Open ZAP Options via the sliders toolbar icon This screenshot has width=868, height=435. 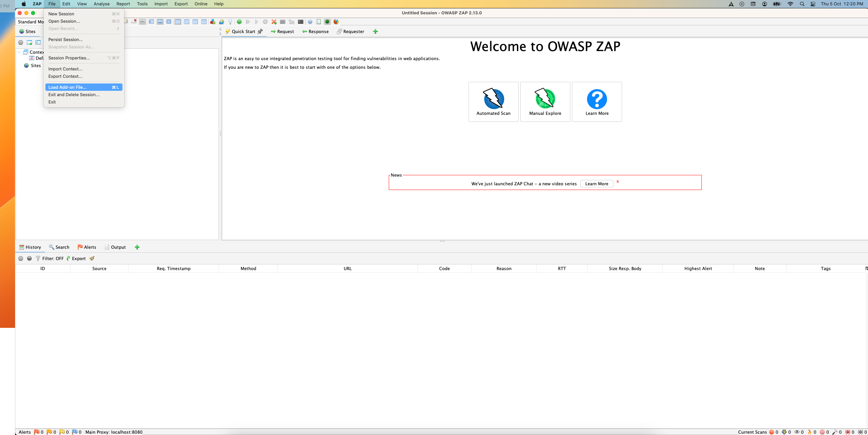(x=282, y=22)
